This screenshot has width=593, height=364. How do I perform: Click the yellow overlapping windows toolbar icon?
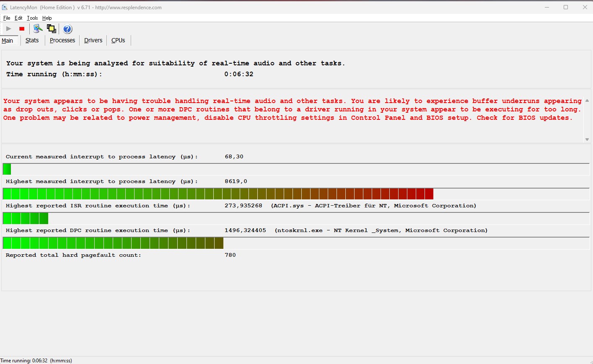[x=52, y=29]
